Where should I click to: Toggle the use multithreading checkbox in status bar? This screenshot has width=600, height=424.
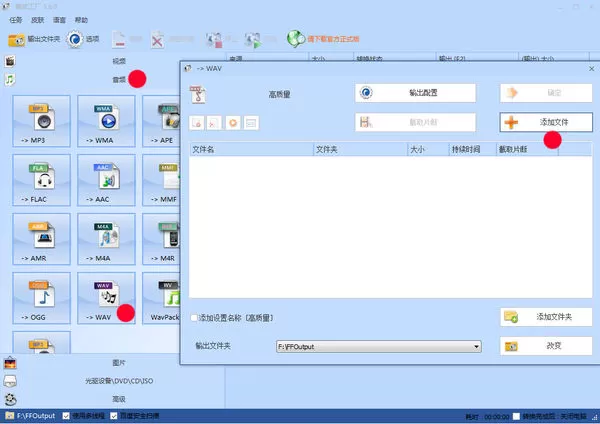(66, 416)
